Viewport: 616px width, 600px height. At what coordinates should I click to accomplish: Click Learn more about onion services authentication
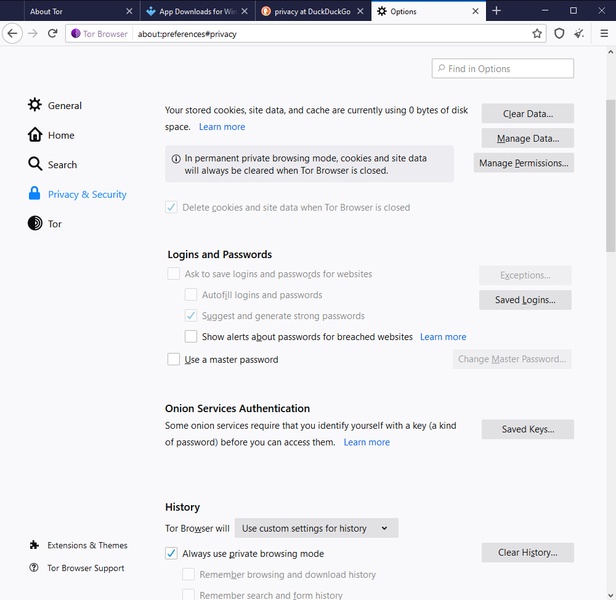coord(366,442)
